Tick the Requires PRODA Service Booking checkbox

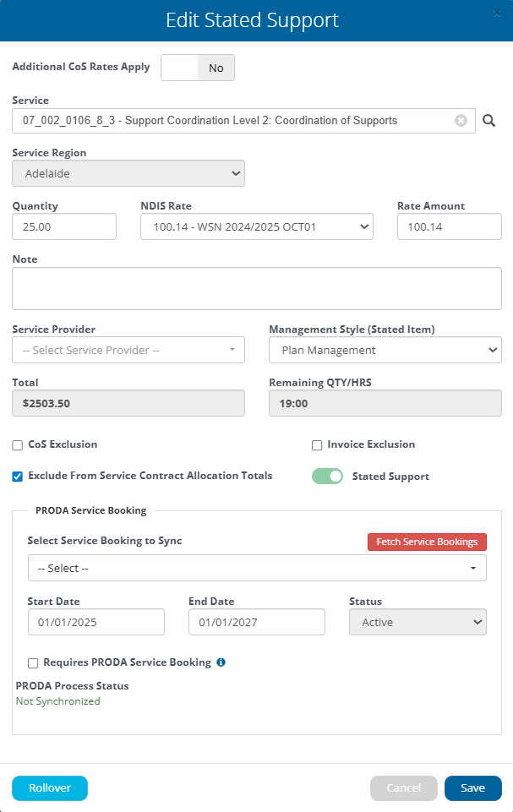coord(34,663)
